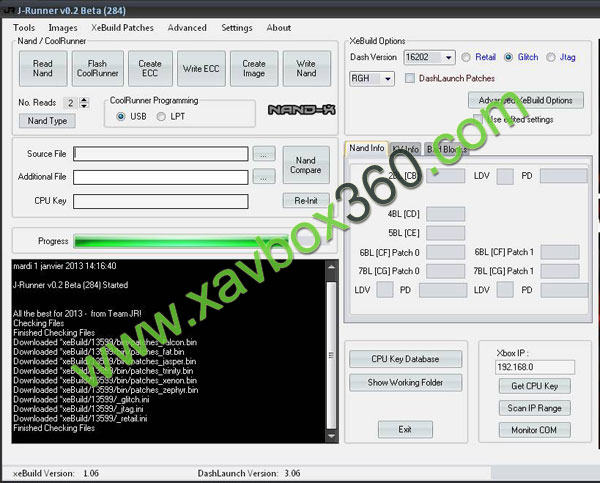Click into the Source File field
Screen dimensions: 600x483
click(x=161, y=154)
